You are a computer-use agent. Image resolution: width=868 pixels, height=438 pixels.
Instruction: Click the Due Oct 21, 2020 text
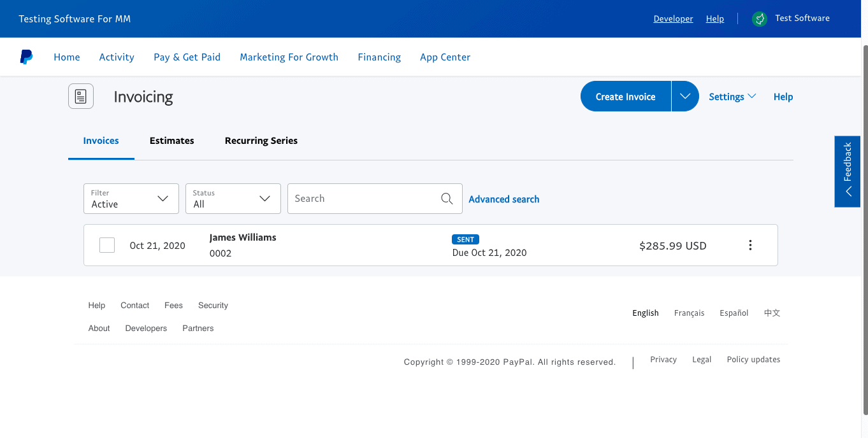(489, 253)
